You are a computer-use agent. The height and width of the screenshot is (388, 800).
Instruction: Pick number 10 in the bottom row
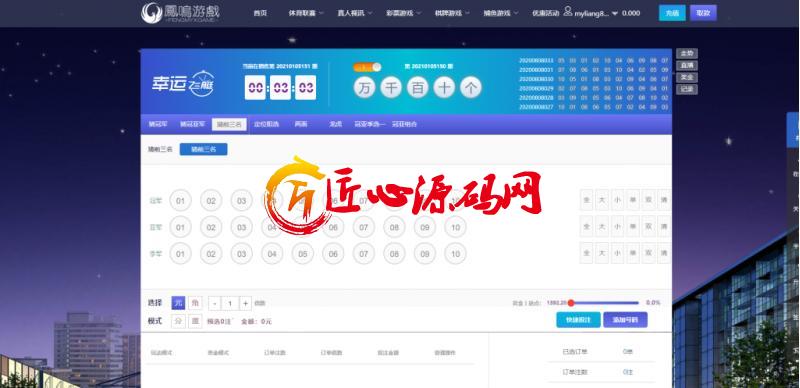(x=455, y=254)
